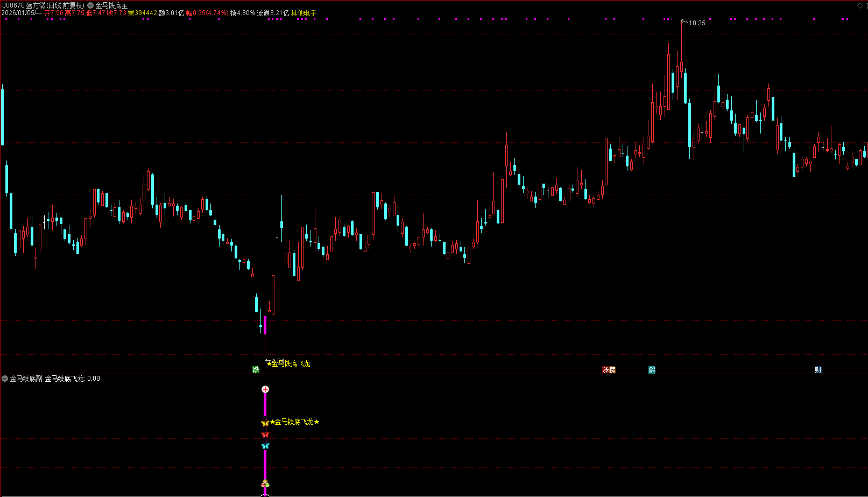Click the green 跌 tag marker
Image resolution: width=868 pixels, height=497 pixels.
point(256,369)
